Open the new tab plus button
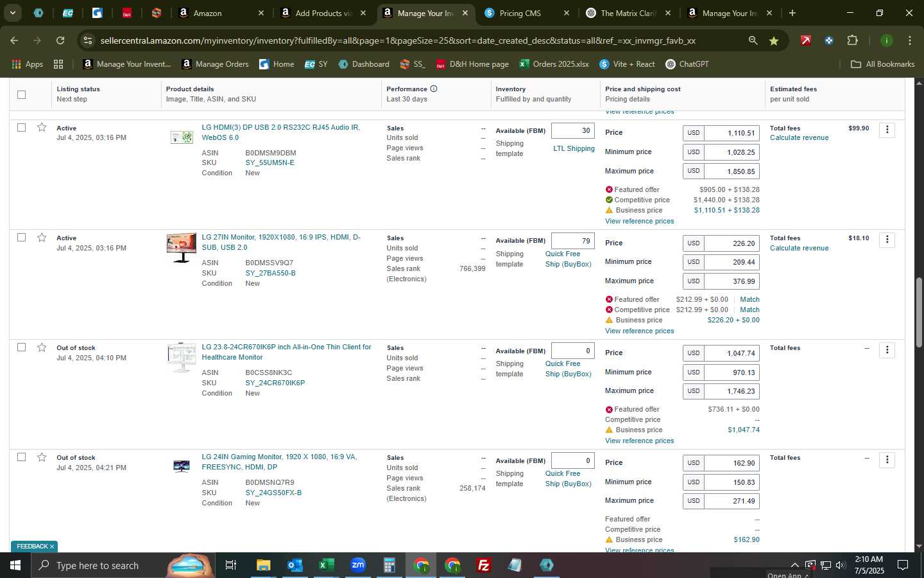This screenshot has height=578, width=924. (792, 13)
